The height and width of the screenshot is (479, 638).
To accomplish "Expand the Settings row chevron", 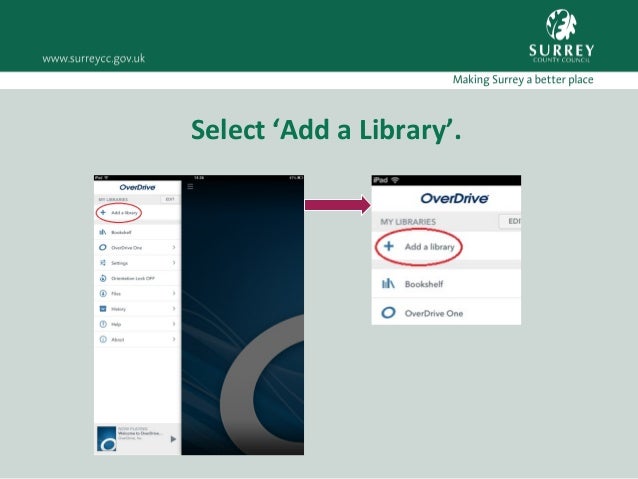I will pos(174,263).
